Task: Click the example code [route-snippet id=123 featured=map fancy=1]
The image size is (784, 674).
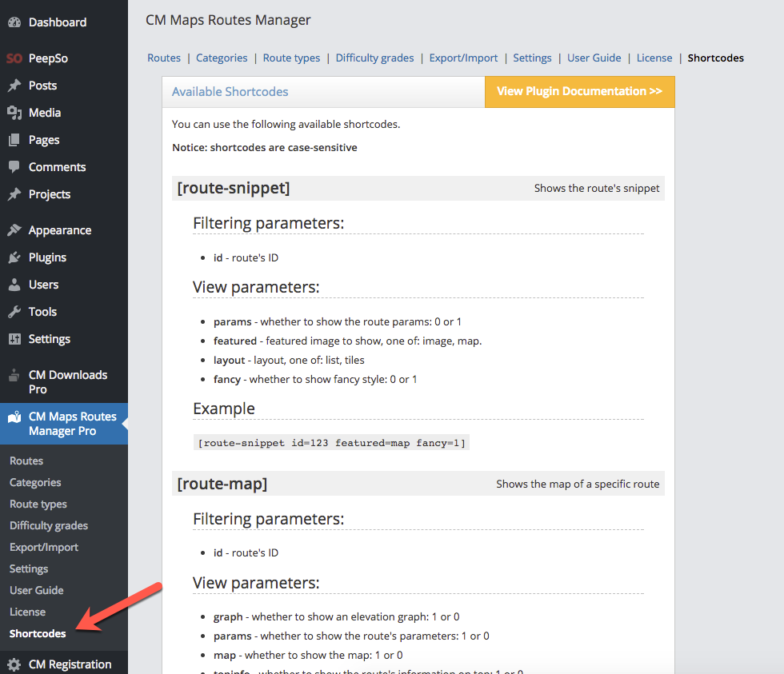Action: point(331,443)
